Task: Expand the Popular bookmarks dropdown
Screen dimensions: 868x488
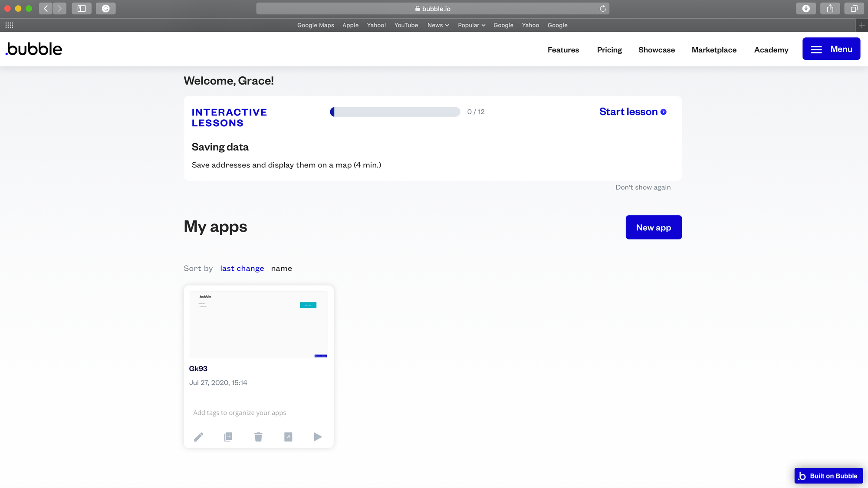Action: click(x=471, y=25)
